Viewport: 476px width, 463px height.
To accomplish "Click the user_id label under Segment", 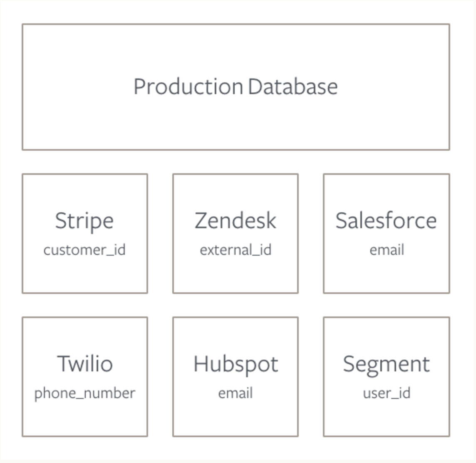I will [387, 393].
